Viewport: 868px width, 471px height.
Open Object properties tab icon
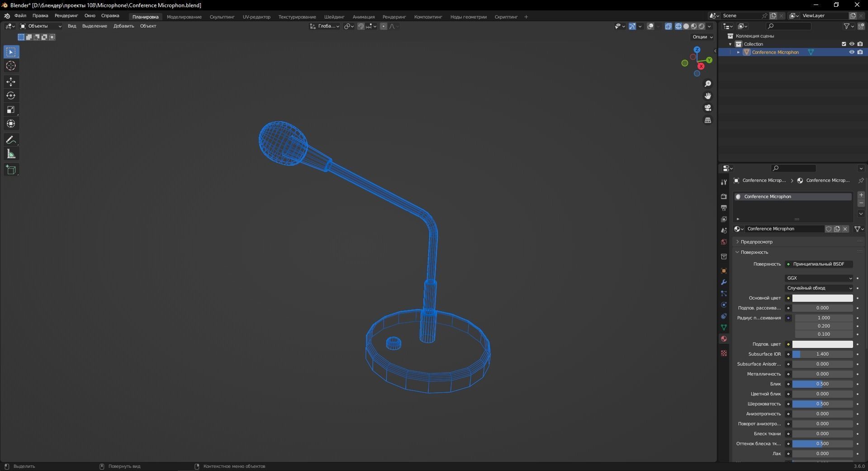coord(724,271)
